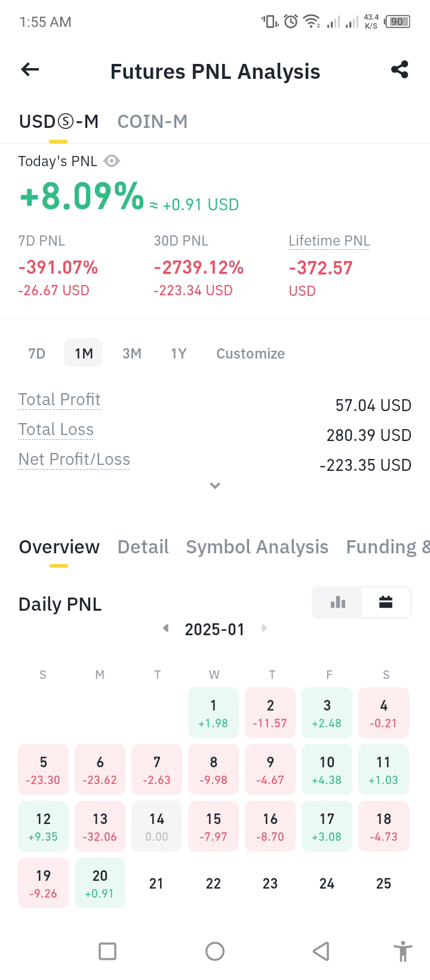Open the Detail tab
Screen dimensions: 430x980
pos(143,547)
